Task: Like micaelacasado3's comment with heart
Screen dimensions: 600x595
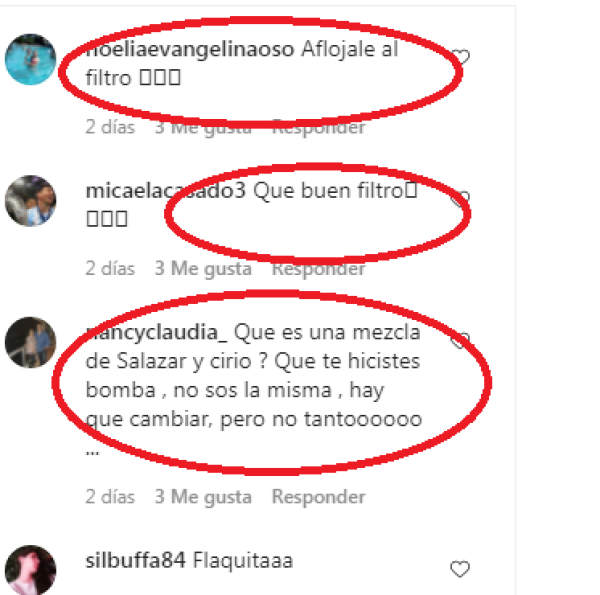Action: coord(460,199)
